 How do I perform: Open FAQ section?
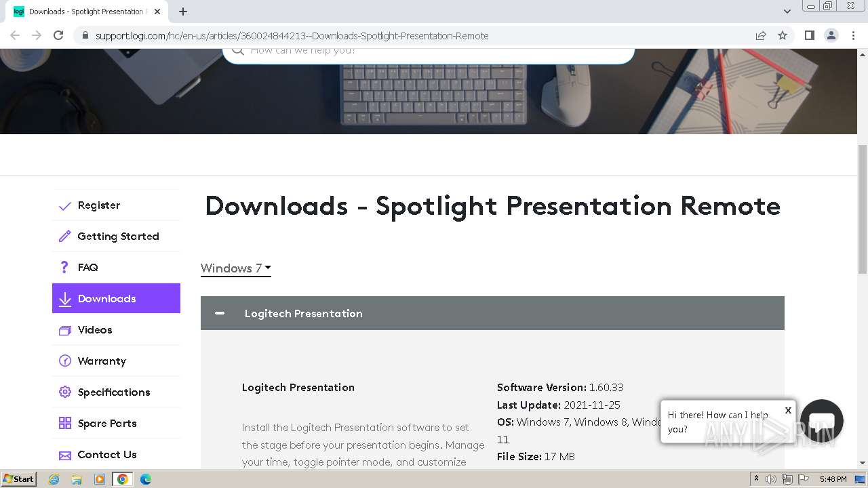(x=88, y=268)
